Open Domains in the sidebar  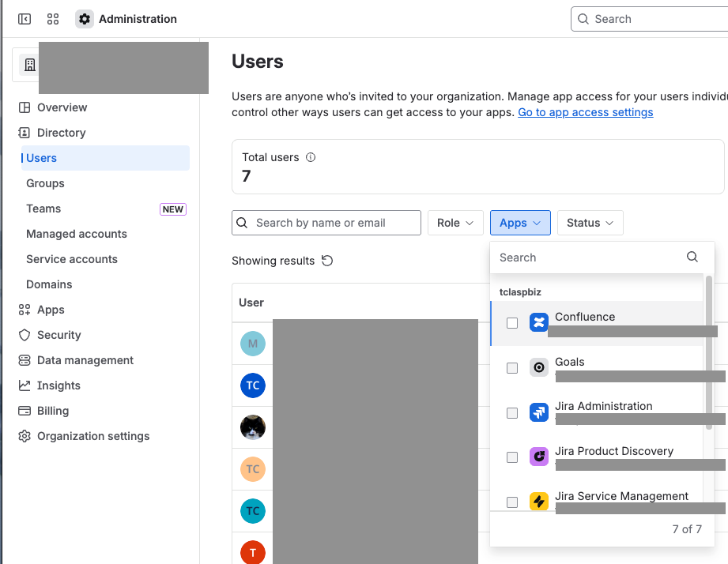point(49,284)
